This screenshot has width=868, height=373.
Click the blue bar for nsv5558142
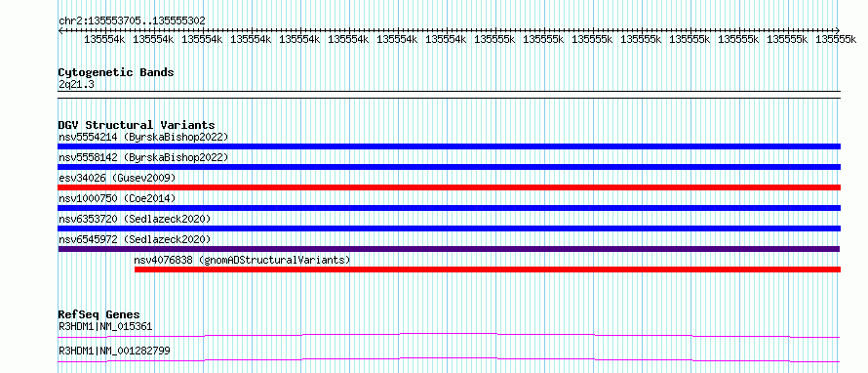[x=449, y=167]
